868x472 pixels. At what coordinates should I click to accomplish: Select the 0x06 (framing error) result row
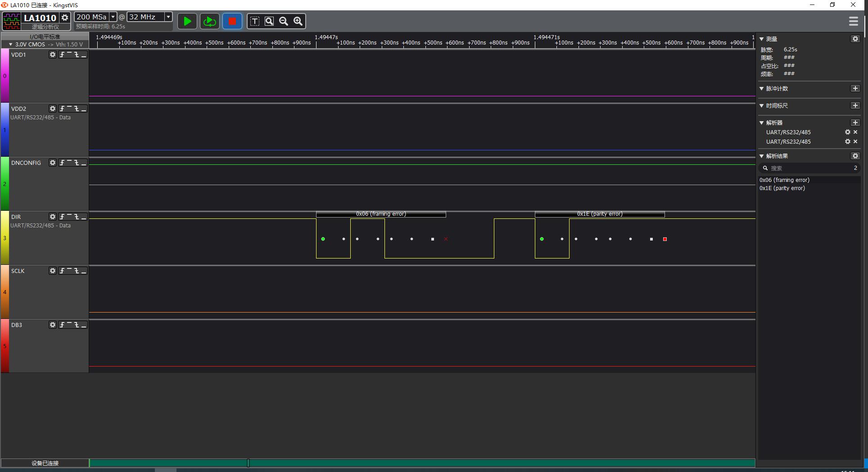[x=809, y=180]
